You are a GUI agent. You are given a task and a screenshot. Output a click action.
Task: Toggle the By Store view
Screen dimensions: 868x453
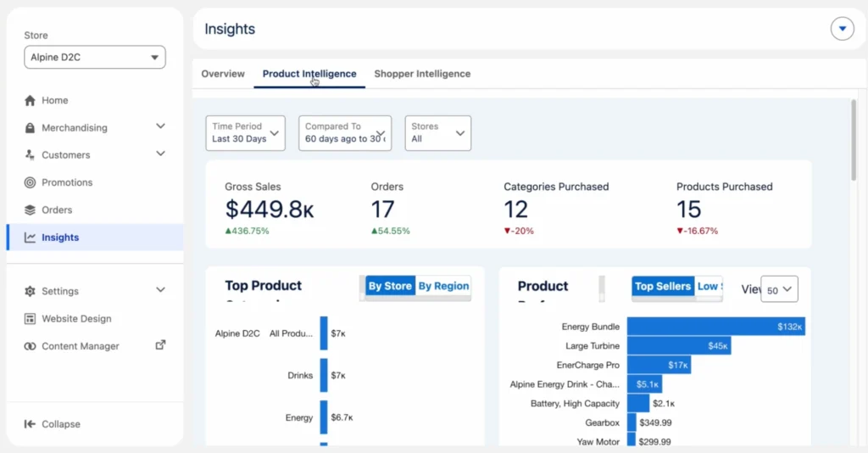click(x=390, y=286)
